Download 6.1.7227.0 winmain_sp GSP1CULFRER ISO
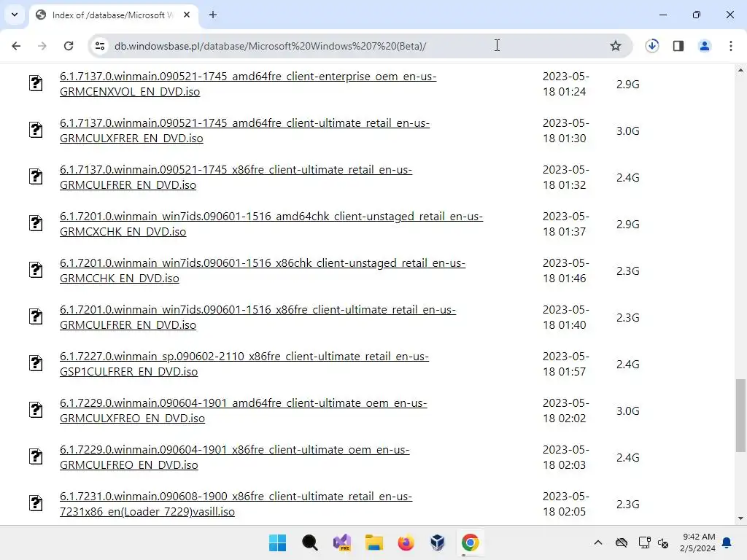The height and width of the screenshot is (560, 747). pos(244,364)
